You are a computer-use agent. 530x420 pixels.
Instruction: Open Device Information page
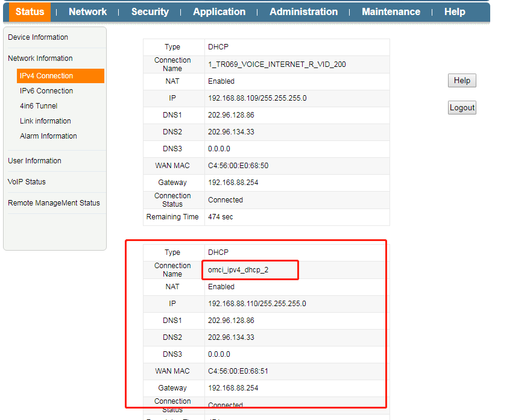[x=37, y=37]
